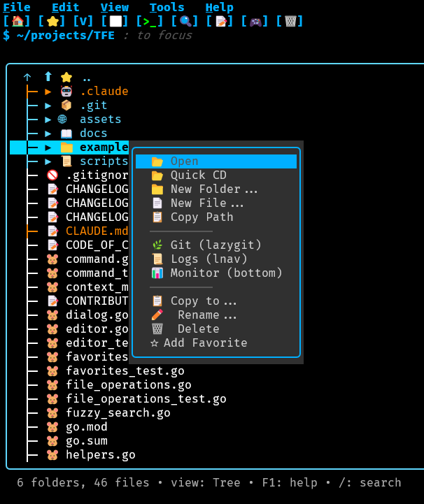Open the View menu
Viewport: 424px width, 504px height.
pos(115,7)
